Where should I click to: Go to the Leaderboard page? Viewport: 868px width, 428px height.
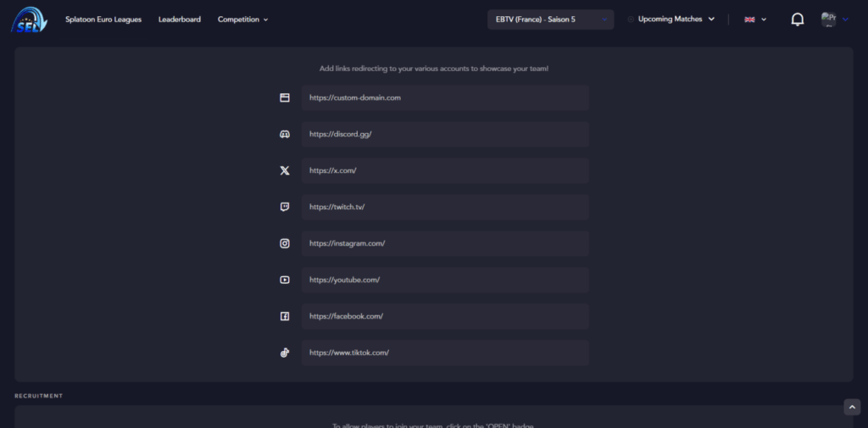pos(180,19)
